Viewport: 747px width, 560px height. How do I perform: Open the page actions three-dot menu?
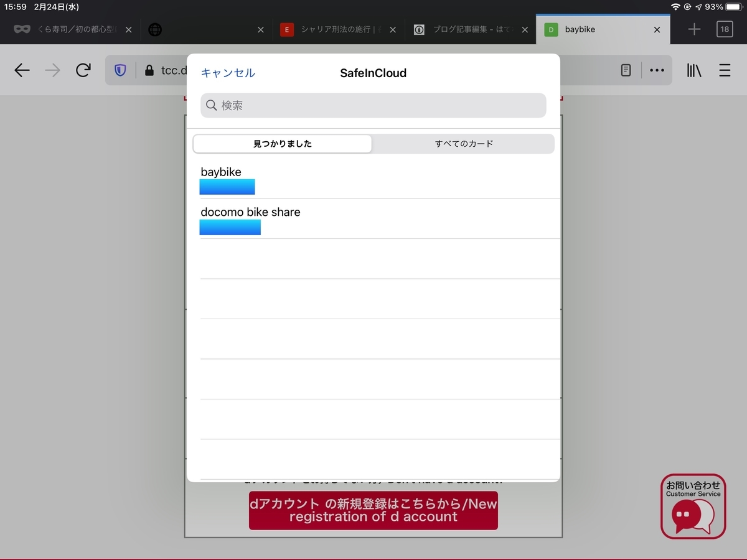point(657,71)
